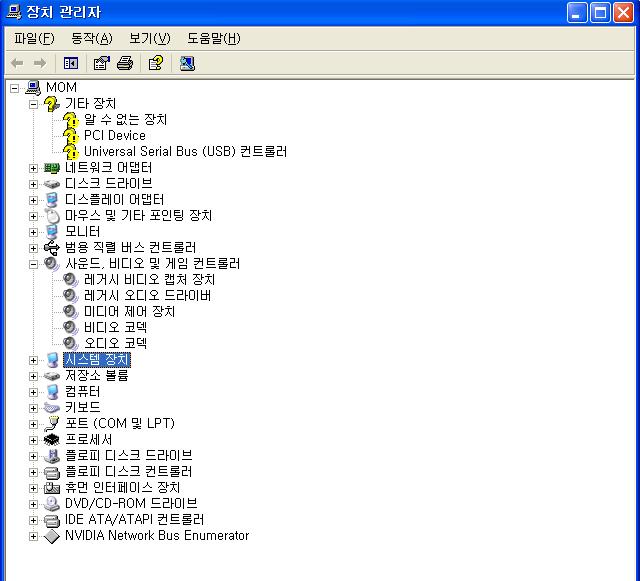Minimize the 장치 관리자 window
Viewport: 640px width, 581px height.
(x=577, y=12)
